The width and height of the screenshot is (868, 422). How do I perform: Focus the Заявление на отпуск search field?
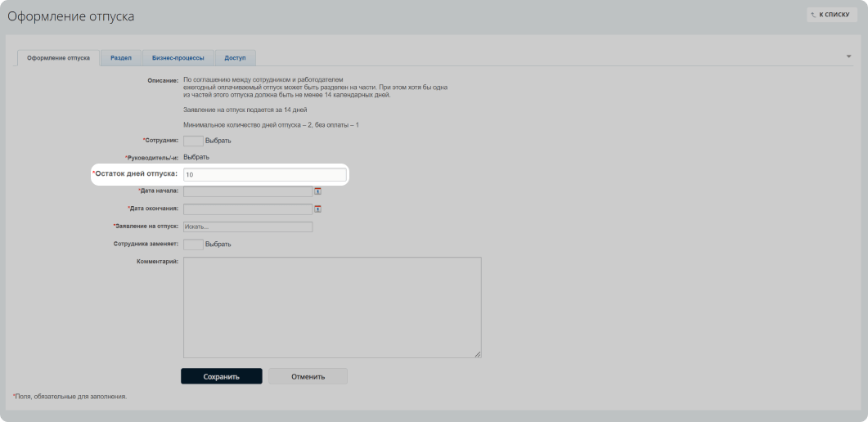[247, 227]
